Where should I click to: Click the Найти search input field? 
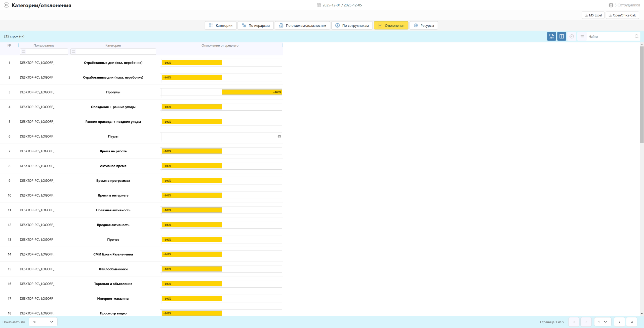[x=610, y=36]
